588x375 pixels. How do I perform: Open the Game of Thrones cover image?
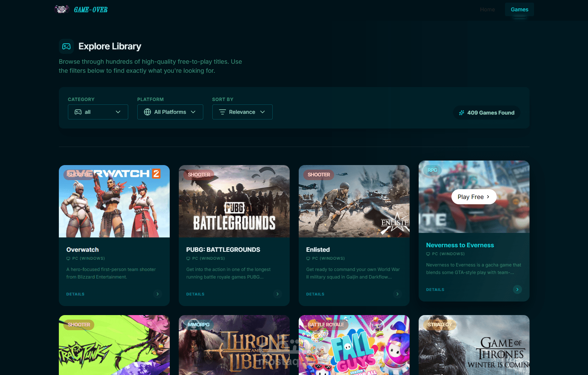[474, 345]
